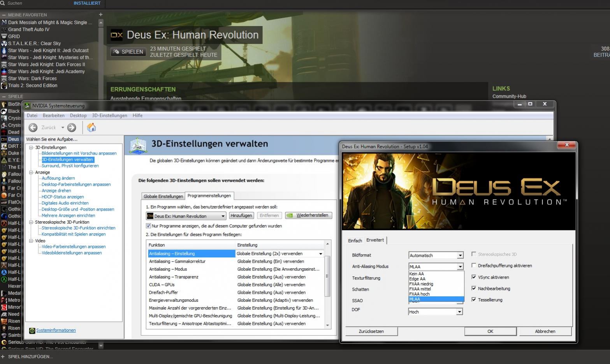This screenshot has height=364, width=610.
Task: Click the Back arrow icon in NVIDIA toolbar
Action: (33, 127)
